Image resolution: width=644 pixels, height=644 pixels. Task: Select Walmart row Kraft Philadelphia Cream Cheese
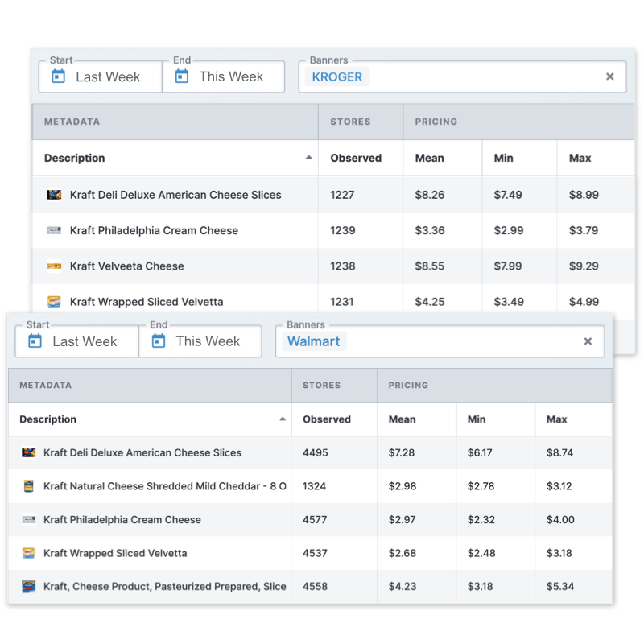click(x=310, y=520)
